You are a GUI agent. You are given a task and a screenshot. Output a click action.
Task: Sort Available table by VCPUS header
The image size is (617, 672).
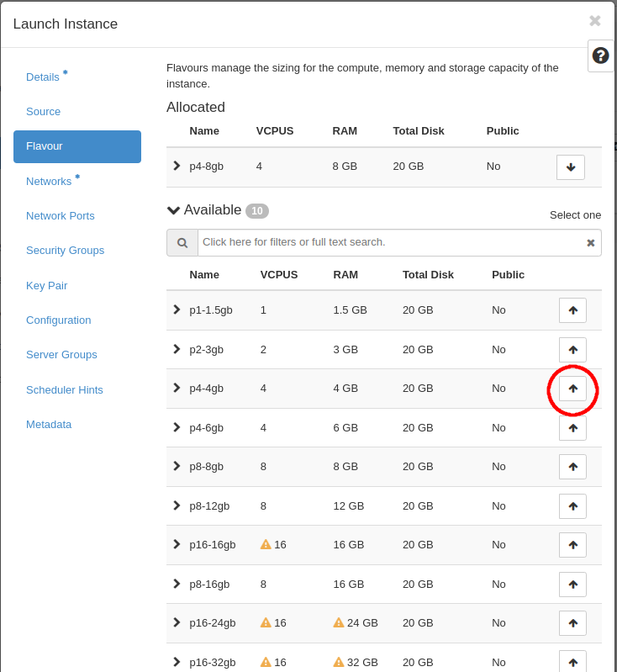point(279,275)
